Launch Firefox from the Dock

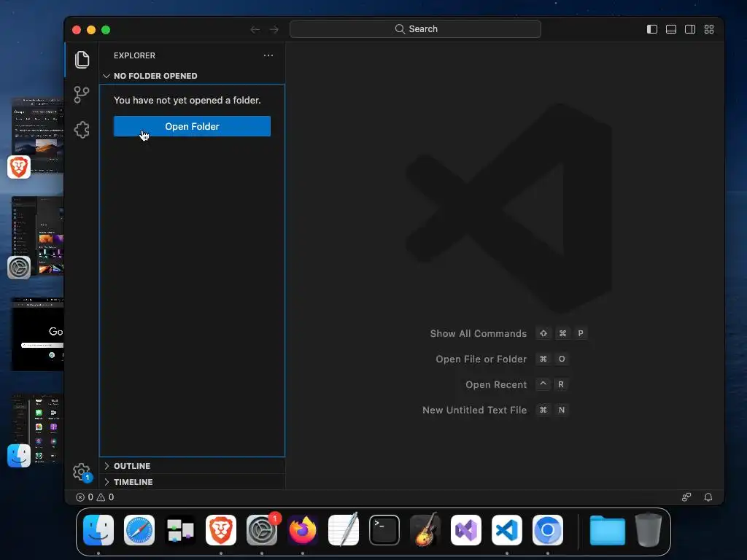(303, 530)
